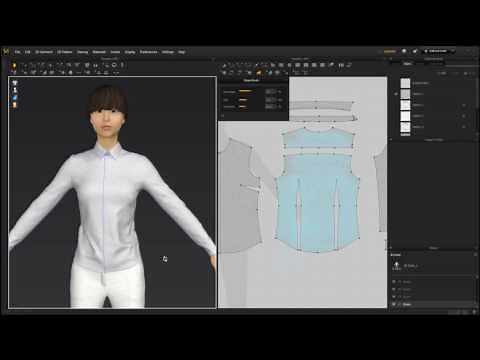The width and height of the screenshot is (480, 360).
Task: Open the 3D Garment menu
Action: pyautogui.click(x=44, y=52)
